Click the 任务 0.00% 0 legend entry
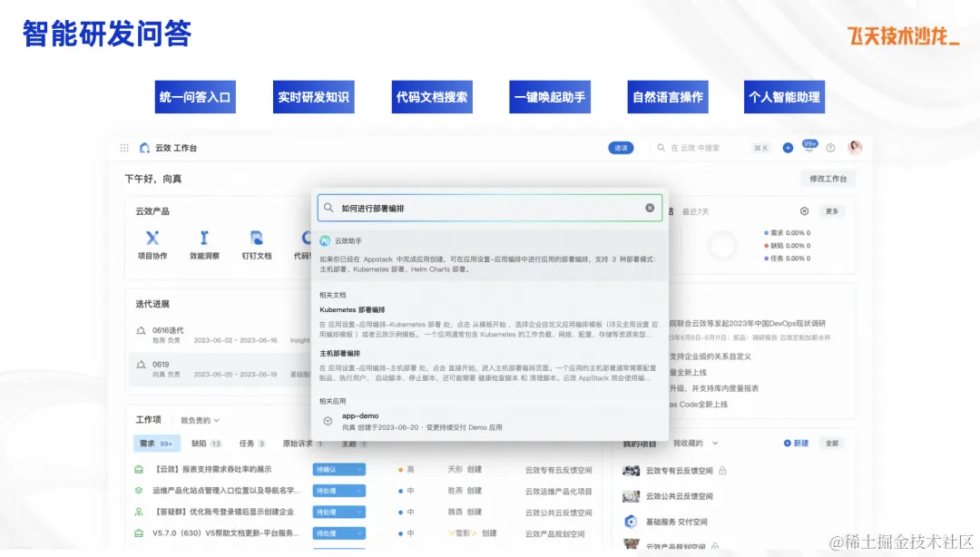The width and height of the screenshot is (980, 557). (788, 259)
